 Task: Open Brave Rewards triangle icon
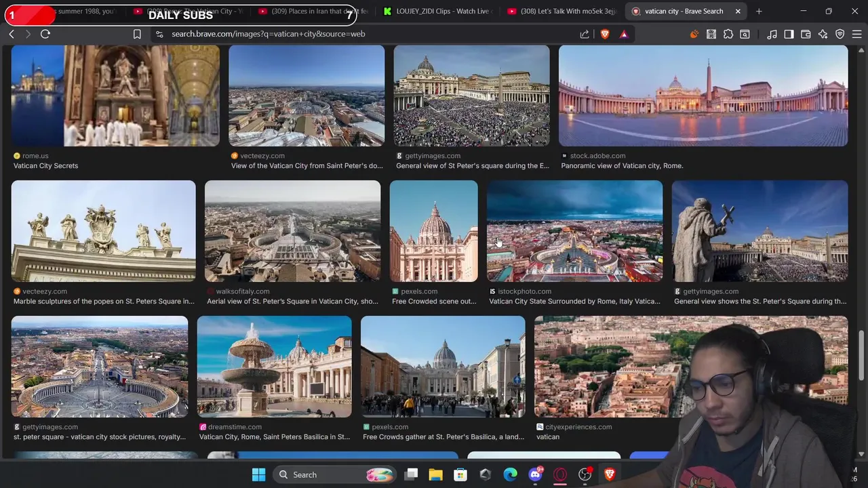pyautogui.click(x=624, y=34)
